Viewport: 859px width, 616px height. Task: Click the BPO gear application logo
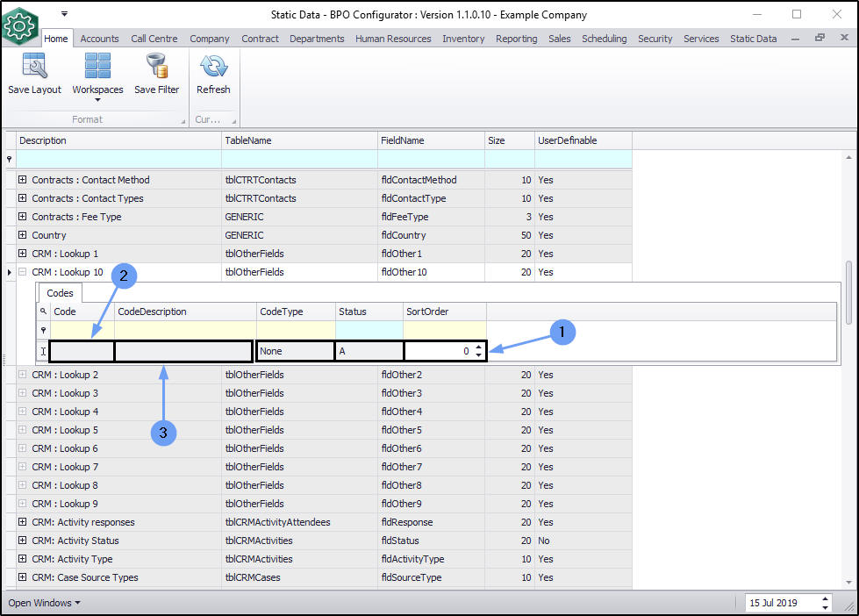pyautogui.click(x=20, y=25)
